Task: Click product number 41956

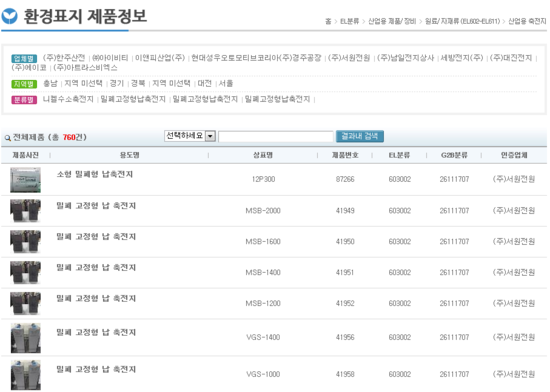Action: point(345,337)
